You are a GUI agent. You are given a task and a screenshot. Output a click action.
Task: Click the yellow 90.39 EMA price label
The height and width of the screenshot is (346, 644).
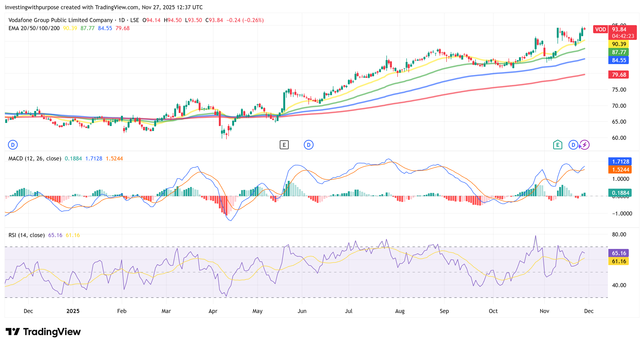pos(619,44)
